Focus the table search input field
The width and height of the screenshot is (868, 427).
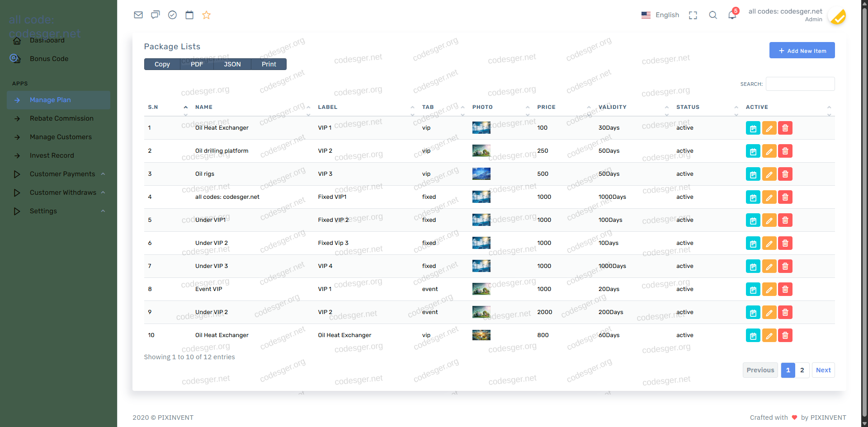(x=800, y=84)
